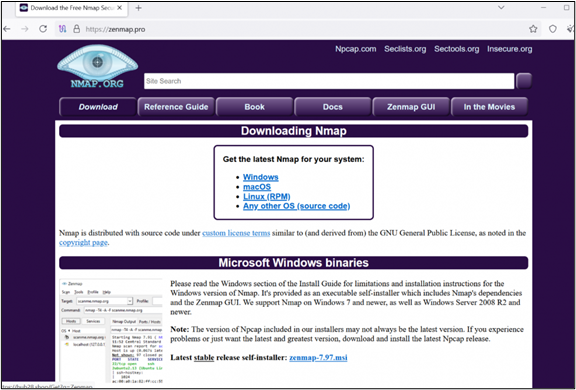Open a new tab with the plus button
Screen dimensions: 576x390
138,8
